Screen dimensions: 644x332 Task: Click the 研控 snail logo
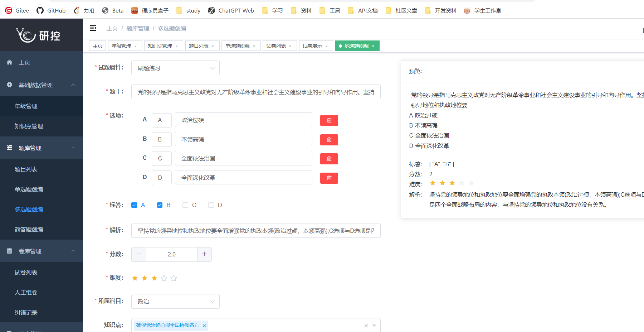coord(38,35)
